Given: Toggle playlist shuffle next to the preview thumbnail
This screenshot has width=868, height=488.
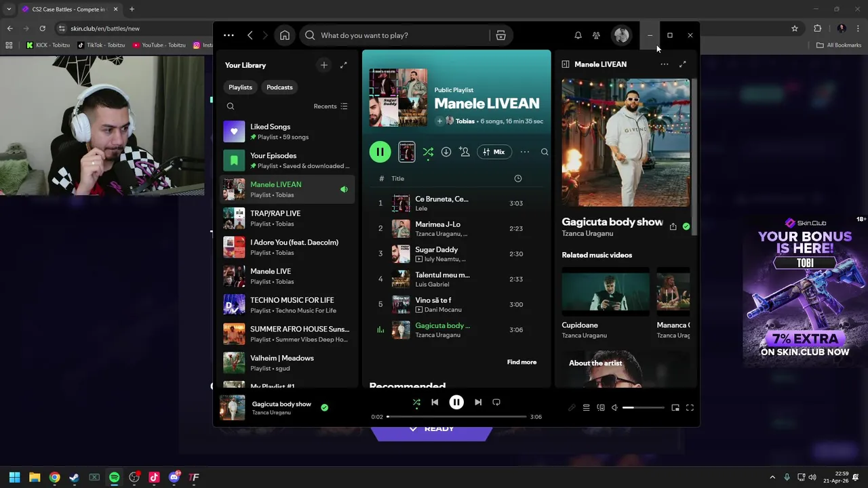Looking at the screenshot, I should (x=428, y=152).
